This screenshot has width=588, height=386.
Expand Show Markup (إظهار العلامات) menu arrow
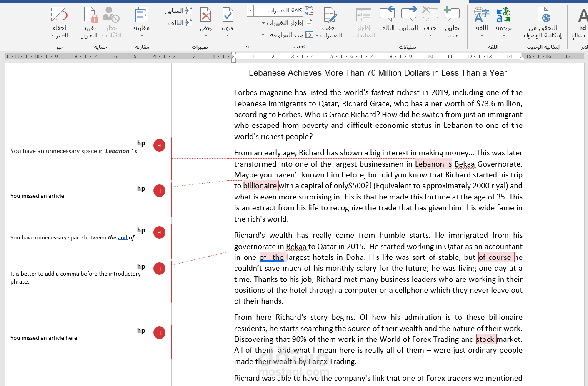[263, 23]
